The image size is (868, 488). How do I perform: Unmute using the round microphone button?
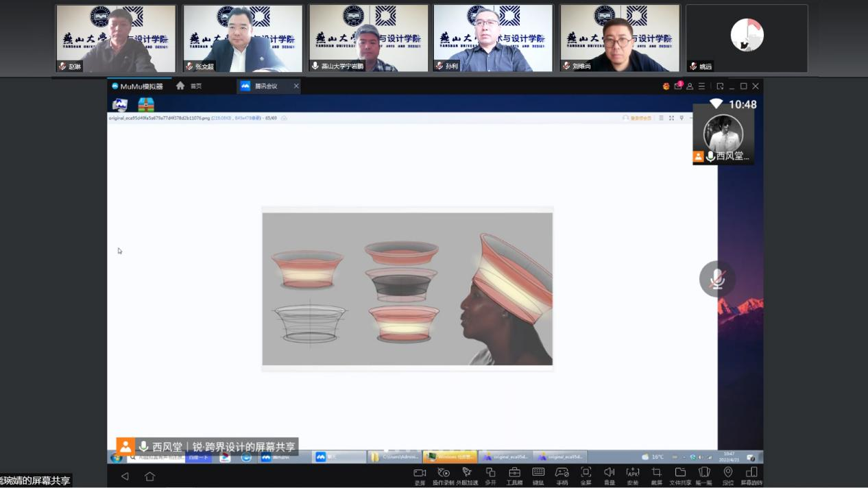pyautogui.click(x=717, y=279)
